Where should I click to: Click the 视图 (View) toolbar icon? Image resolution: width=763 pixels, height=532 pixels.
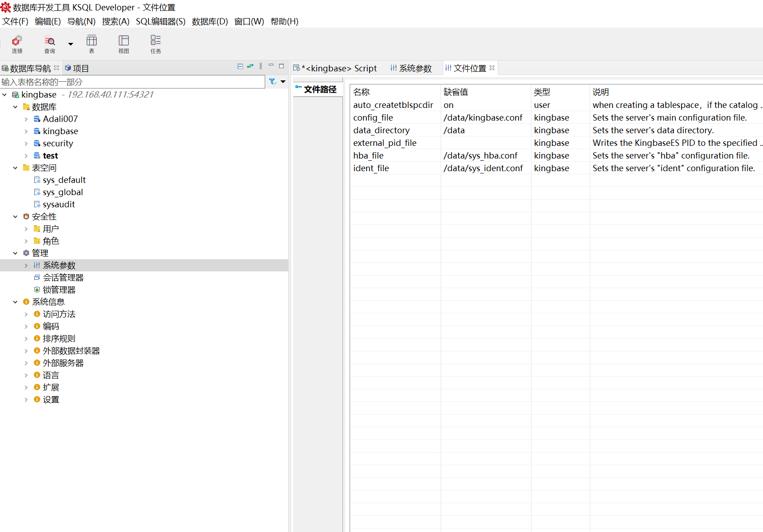[124, 44]
